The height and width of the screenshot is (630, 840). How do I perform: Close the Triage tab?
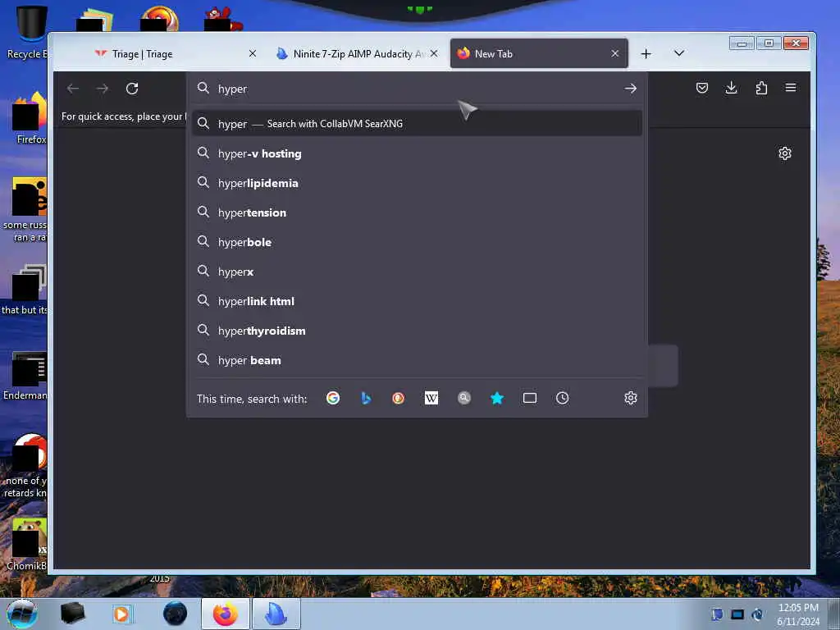[x=253, y=53]
